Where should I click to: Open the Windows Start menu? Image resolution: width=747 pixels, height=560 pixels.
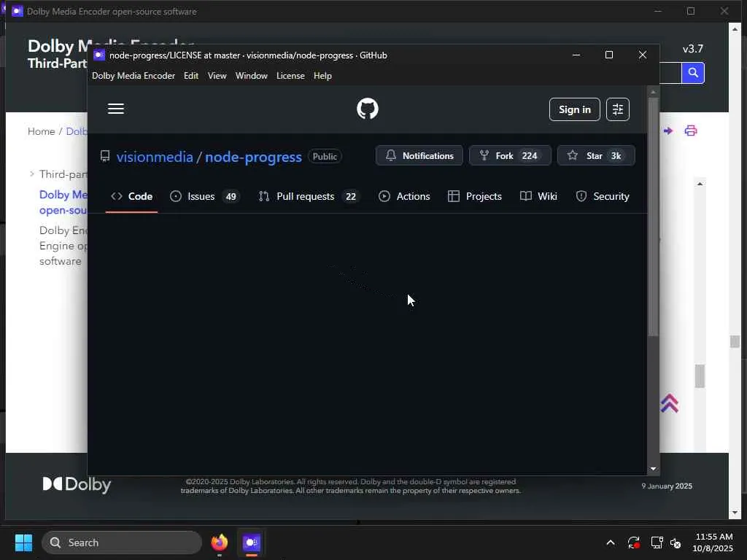pyautogui.click(x=23, y=542)
